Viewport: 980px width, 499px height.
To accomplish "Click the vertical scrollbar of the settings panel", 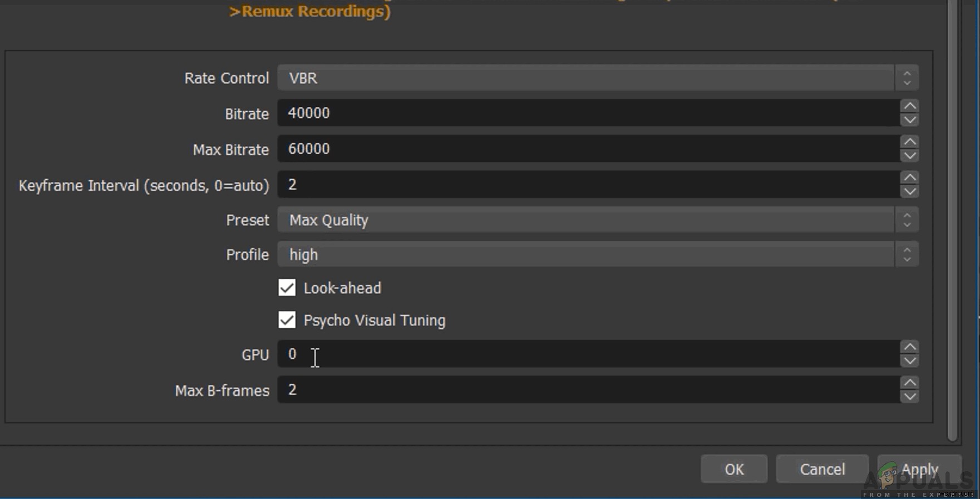I will (952, 220).
